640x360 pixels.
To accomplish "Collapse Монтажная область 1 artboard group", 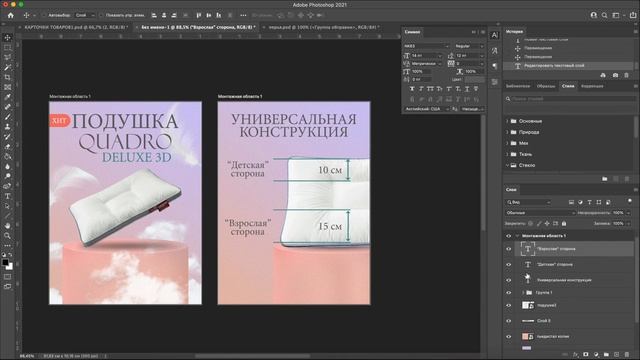I will pyautogui.click(x=517, y=236).
